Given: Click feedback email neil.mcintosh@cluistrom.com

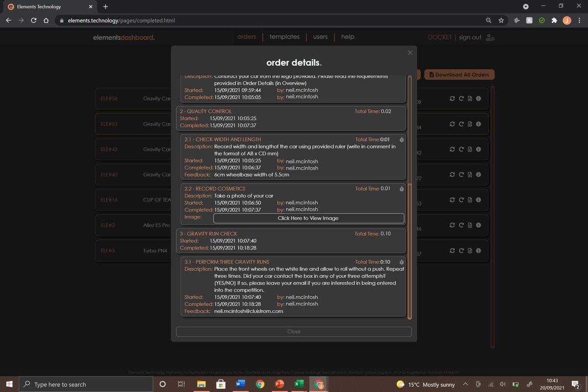Looking at the screenshot, I should coord(248,311).
